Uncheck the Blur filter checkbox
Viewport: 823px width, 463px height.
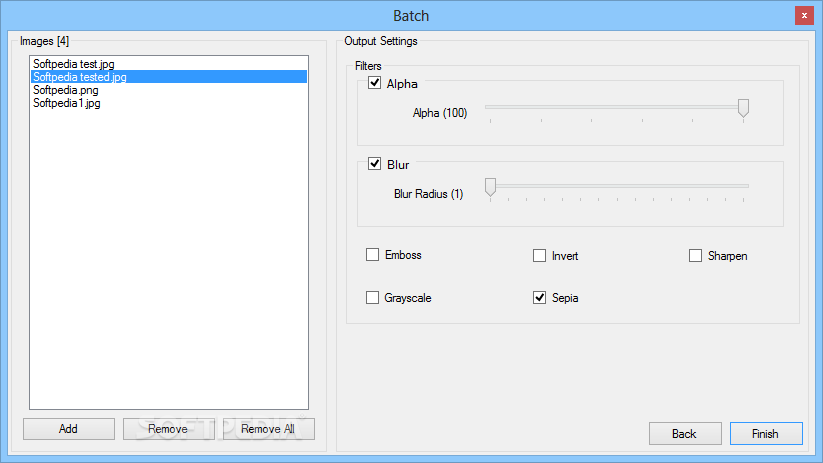pyautogui.click(x=374, y=164)
